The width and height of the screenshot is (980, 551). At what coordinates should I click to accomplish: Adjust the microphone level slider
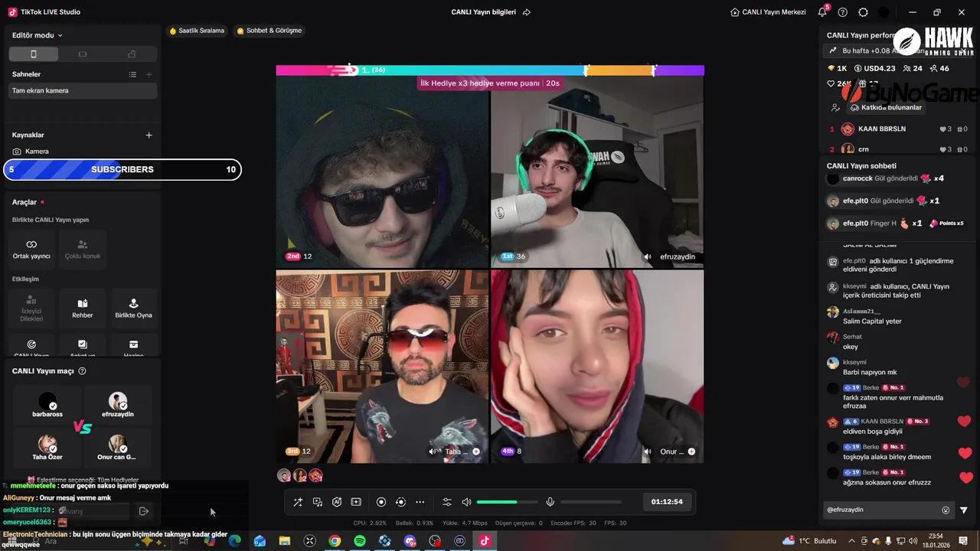[x=591, y=502]
